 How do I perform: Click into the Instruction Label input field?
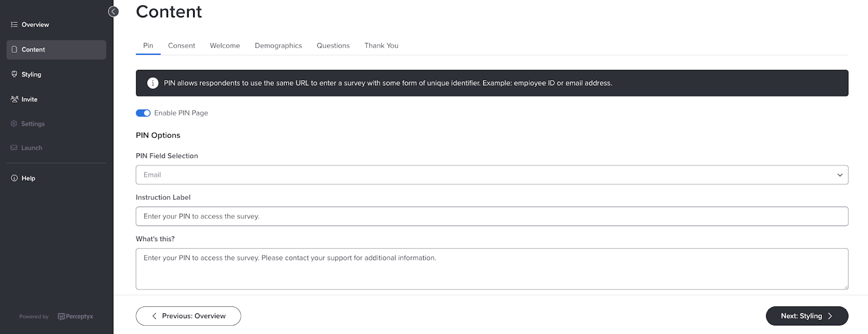pos(492,216)
